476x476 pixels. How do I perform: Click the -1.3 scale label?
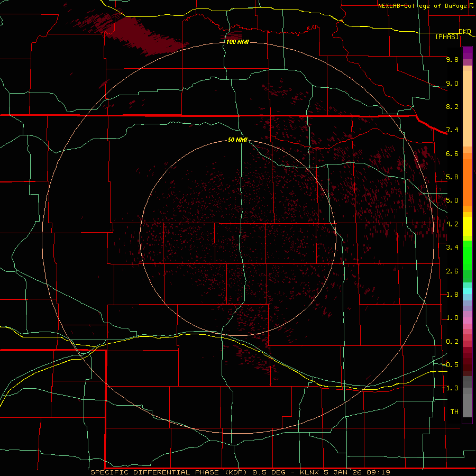[x=450, y=388]
